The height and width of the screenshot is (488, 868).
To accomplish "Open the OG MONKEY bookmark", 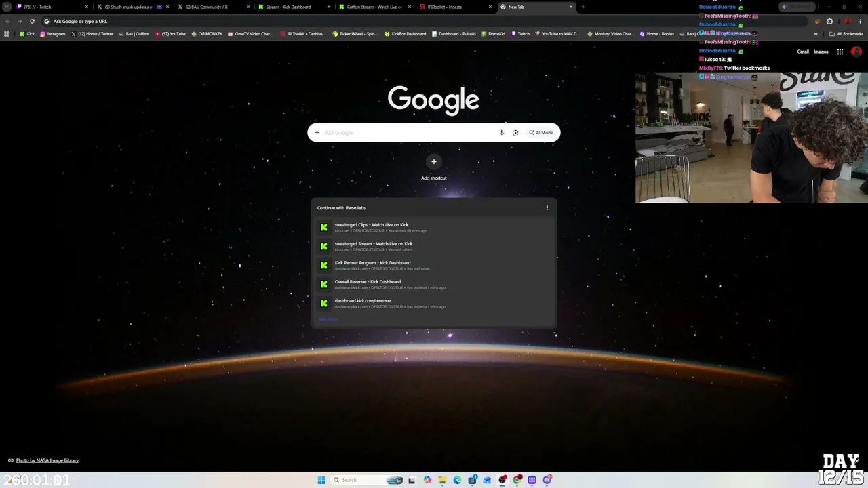I will click(207, 34).
